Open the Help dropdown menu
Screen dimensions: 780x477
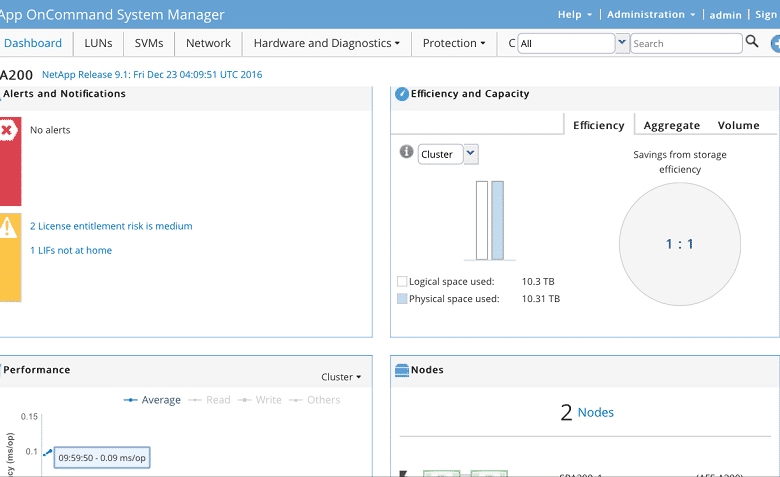click(575, 14)
